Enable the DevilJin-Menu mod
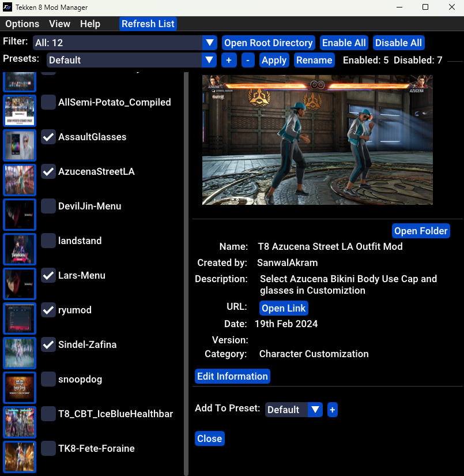 [x=48, y=206]
